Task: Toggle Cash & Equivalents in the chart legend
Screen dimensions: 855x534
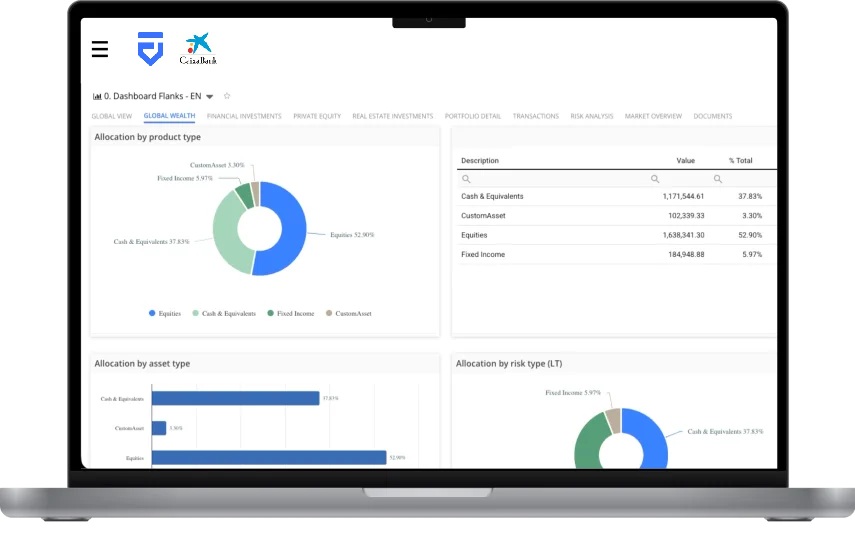Action: (x=224, y=313)
